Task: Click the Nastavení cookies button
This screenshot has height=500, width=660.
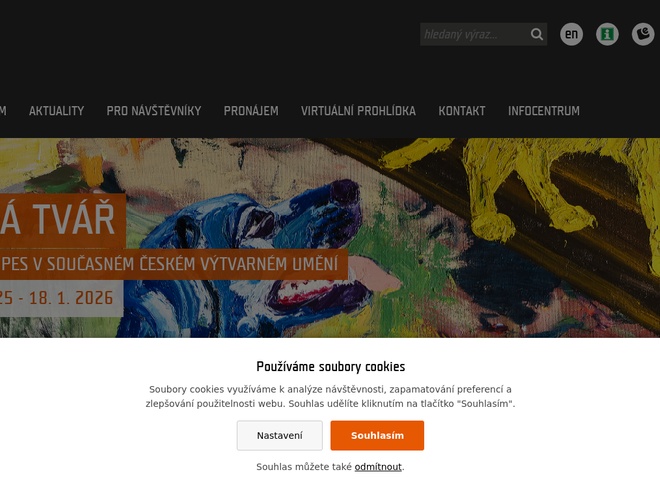Action: pos(279,435)
